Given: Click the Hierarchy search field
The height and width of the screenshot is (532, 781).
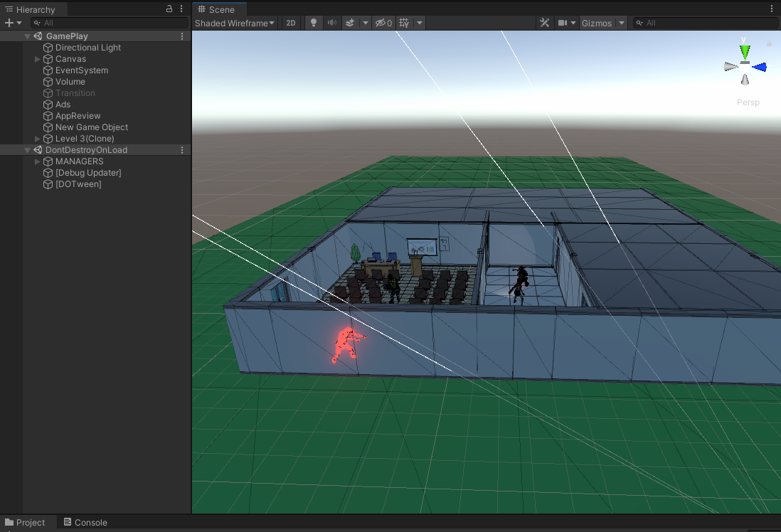Looking at the screenshot, I should [x=109, y=23].
